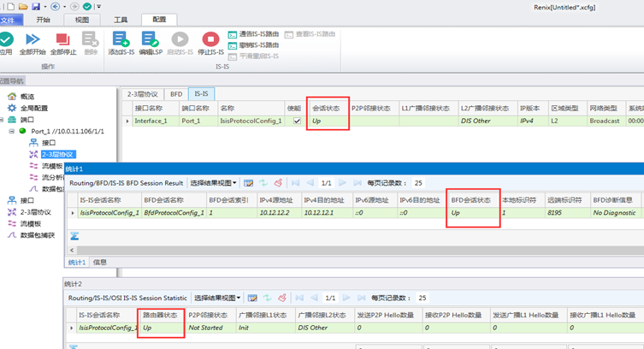
Task: Select the IS-IS protocol tab
Action: point(201,93)
